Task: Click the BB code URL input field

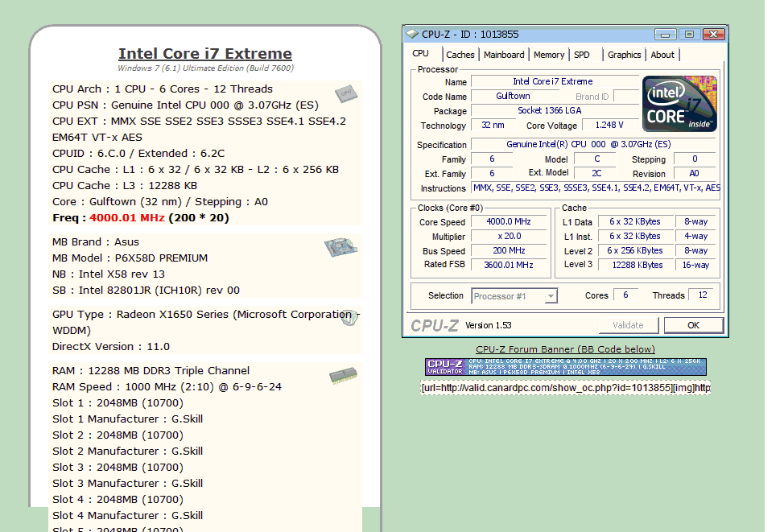Action: click(566, 387)
